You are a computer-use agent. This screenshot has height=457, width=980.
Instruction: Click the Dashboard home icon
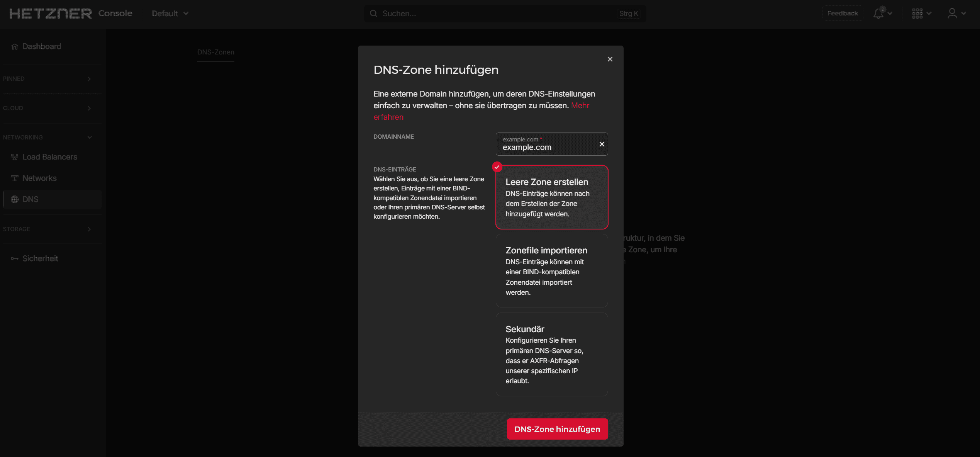point(15,47)
